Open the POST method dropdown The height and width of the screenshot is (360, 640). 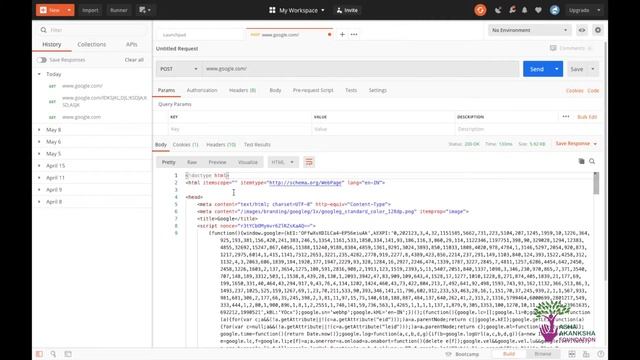point(179,69)
